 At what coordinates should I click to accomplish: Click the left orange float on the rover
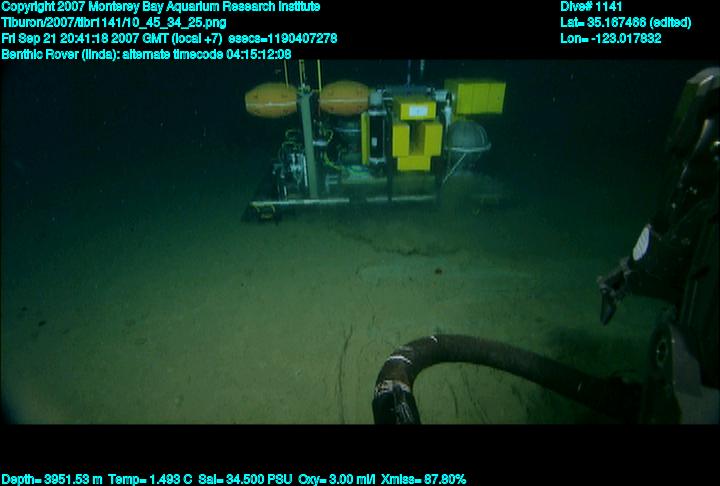(271, 100)
